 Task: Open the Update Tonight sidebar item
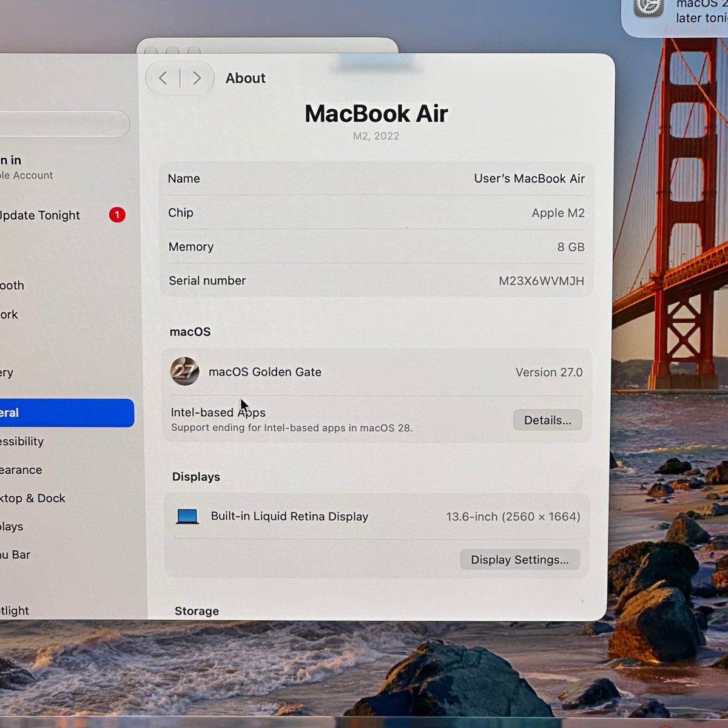pyautogui.click(x=63, y=215)
